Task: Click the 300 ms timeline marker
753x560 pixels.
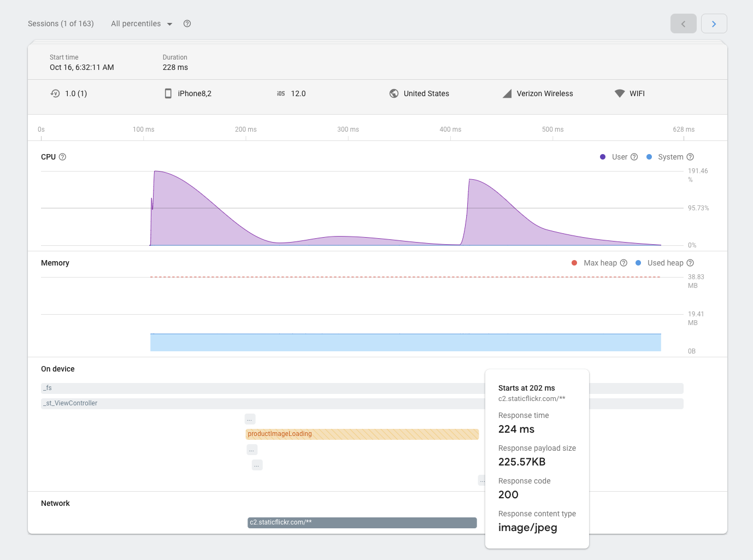Action: (348, 129)
